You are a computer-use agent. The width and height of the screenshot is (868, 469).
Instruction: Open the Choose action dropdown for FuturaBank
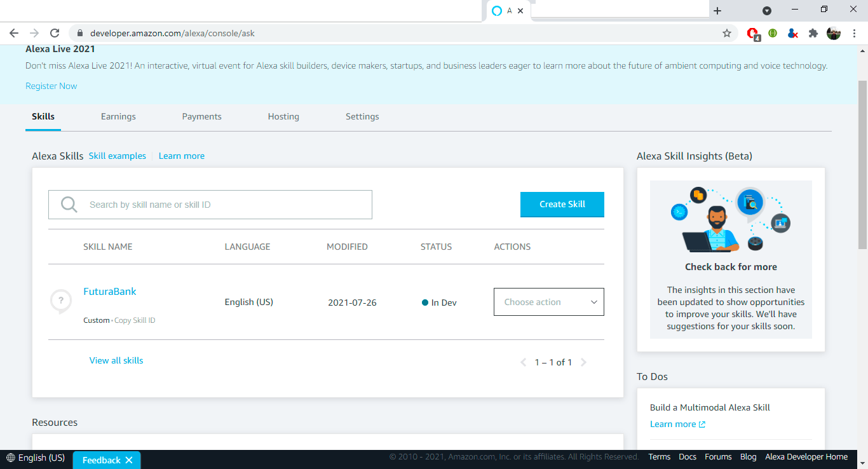click(549, 302)
